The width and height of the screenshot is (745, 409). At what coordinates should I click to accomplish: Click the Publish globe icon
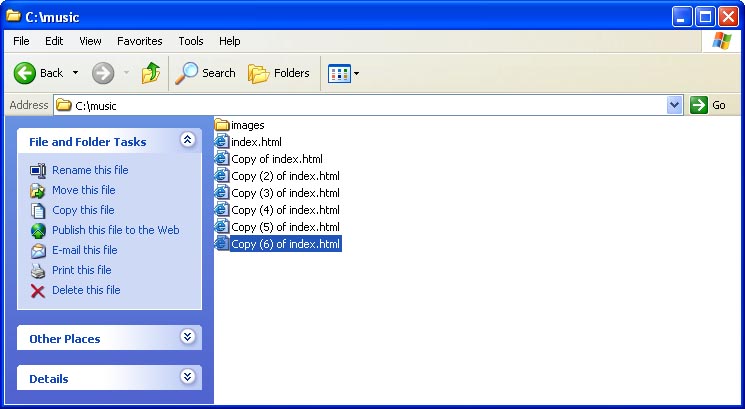coord(38,230)
